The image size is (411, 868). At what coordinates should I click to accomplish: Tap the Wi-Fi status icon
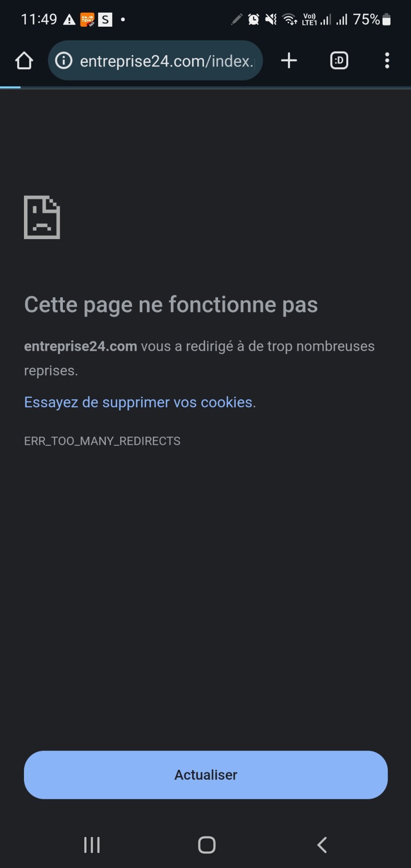[x=289, y=19]
